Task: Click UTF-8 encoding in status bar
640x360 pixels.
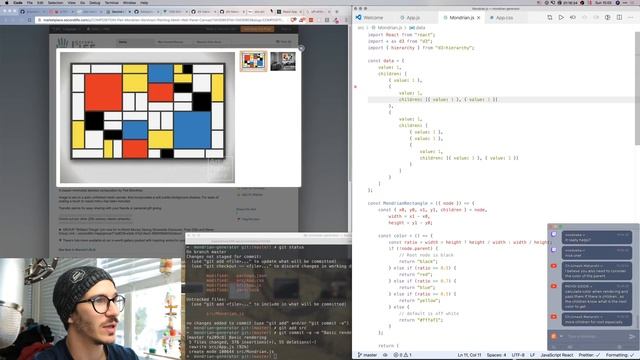Action: coord(518,355)
